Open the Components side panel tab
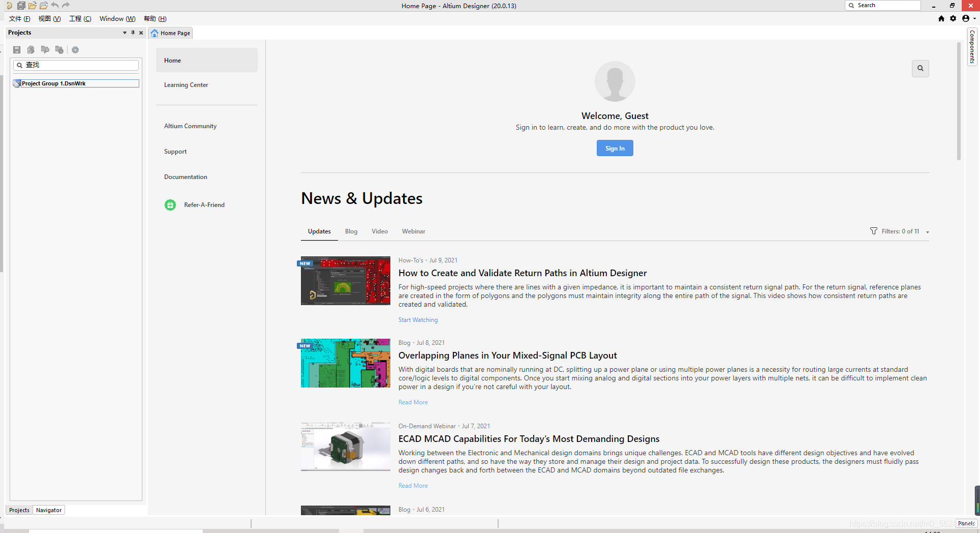980x533 pixels. (x=972, y=47)
